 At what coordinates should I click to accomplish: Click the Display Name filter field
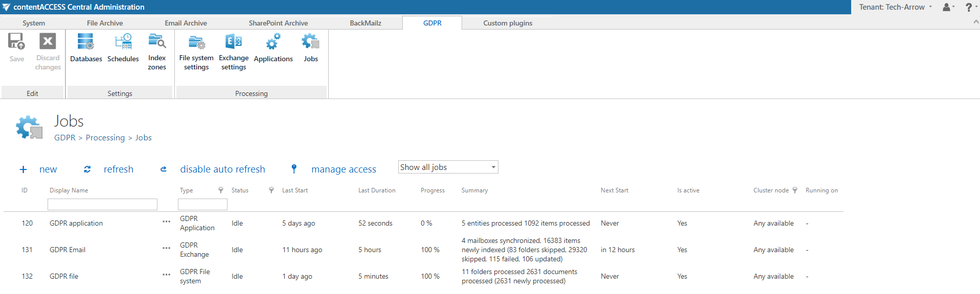click(x=102, y=205)
